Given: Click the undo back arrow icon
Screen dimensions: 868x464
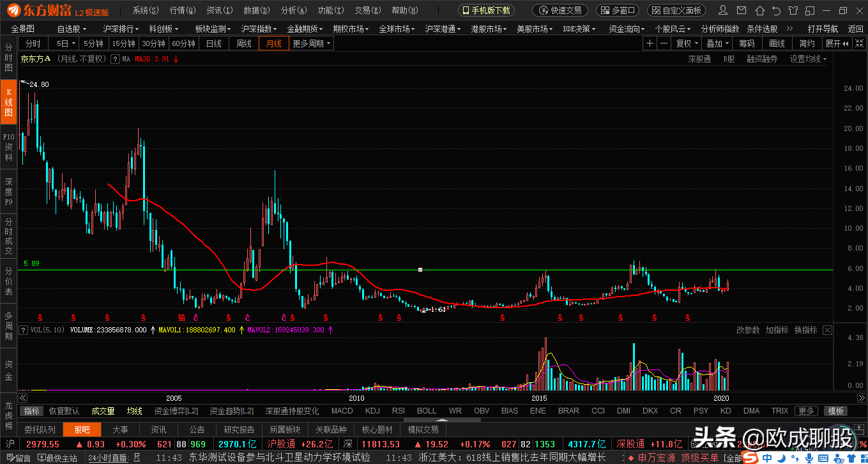Looking at the screenshot, I should (x=776, y=11).
